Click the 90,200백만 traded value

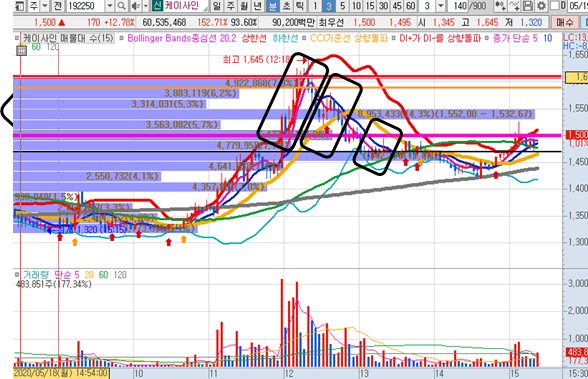(x=293, y=22)
